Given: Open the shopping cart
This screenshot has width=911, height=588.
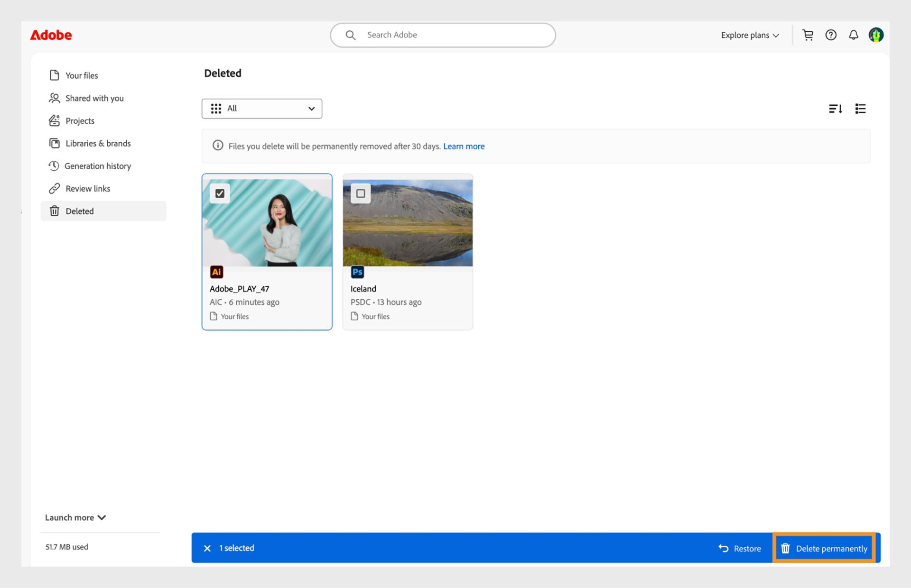Looking at the screenshot, I should coord(808,35).
